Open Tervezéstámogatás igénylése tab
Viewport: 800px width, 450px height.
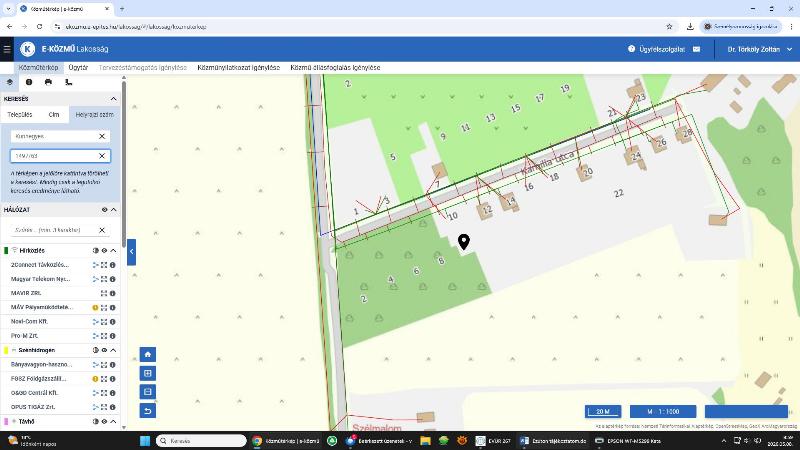(143, 67)
